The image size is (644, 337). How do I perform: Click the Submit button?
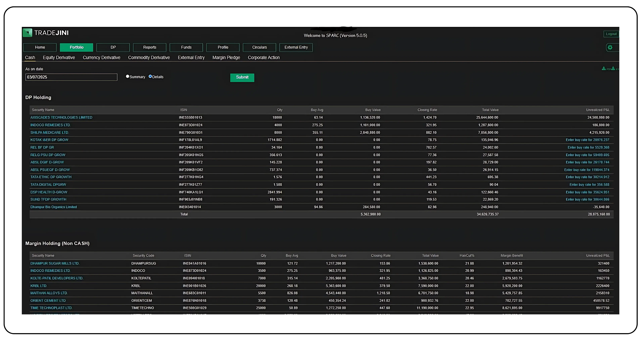242,77
